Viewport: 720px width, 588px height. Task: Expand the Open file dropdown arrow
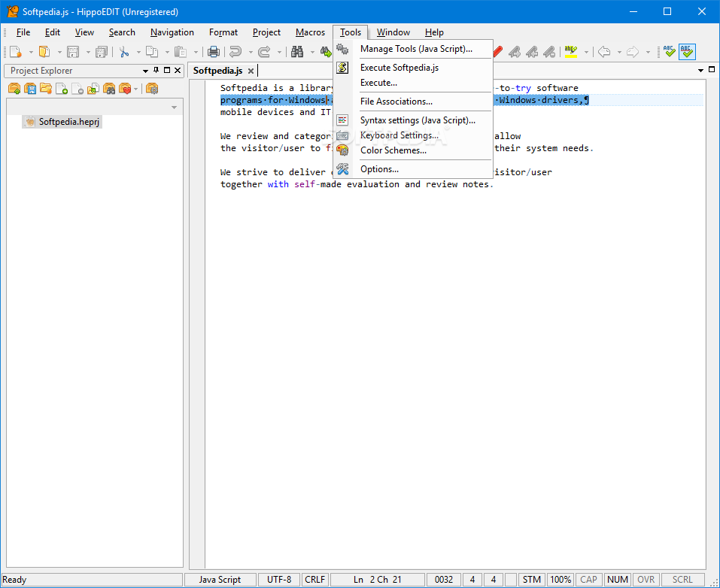[59, 53]
